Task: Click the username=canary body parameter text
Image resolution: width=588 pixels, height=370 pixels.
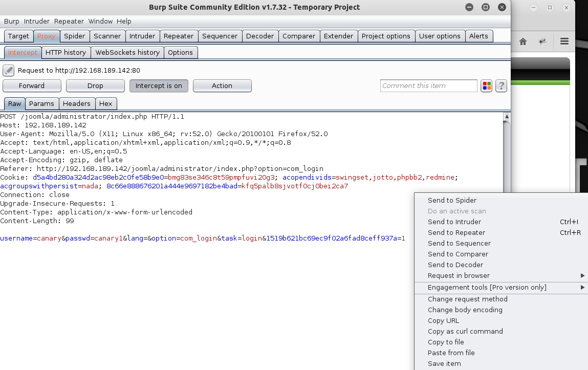Action: (x=31, y=238)
